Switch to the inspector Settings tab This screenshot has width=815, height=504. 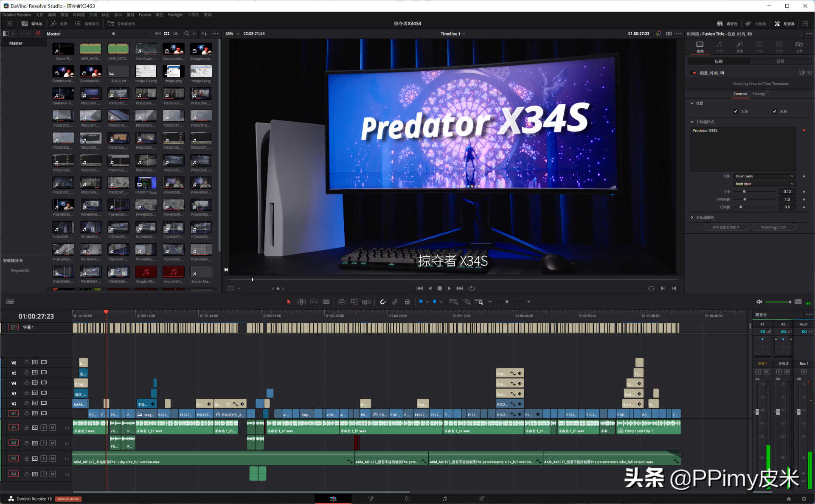coord(759,94)
